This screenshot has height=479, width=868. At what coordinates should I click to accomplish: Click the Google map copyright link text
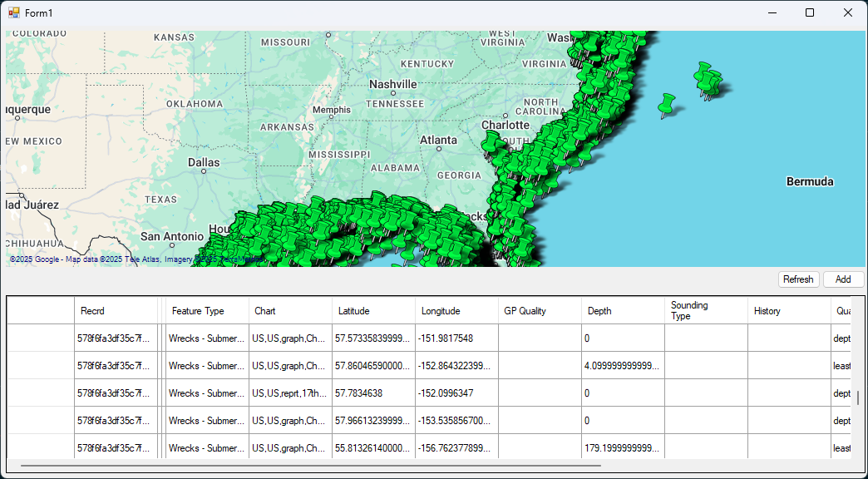136,259
